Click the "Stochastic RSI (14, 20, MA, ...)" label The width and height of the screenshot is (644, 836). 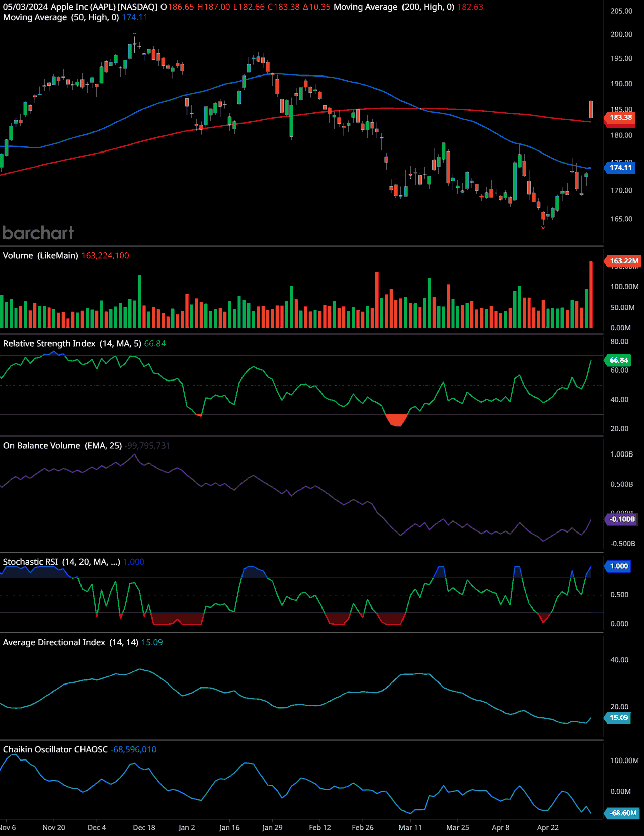tap(61, 562)
